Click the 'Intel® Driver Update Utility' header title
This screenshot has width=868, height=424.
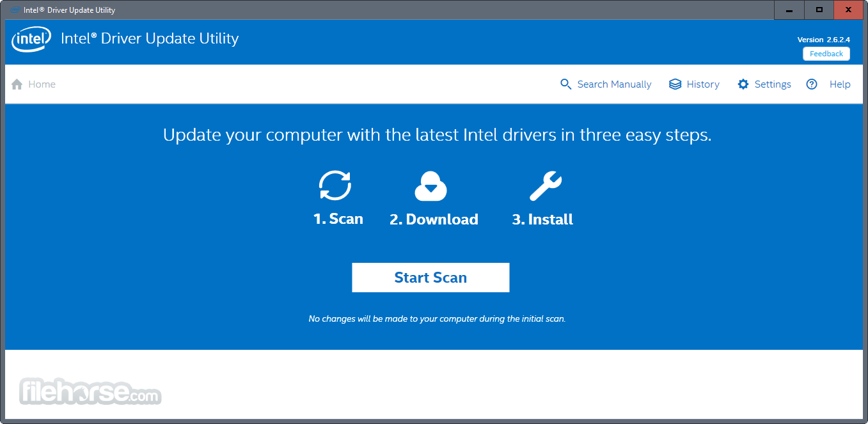(150, 38)
